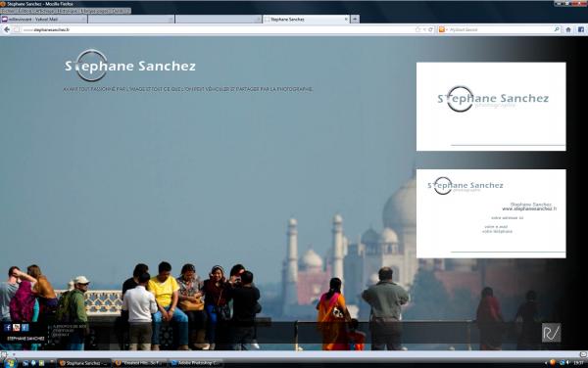Click the volume icon in system tray

(x=568, y=363)
